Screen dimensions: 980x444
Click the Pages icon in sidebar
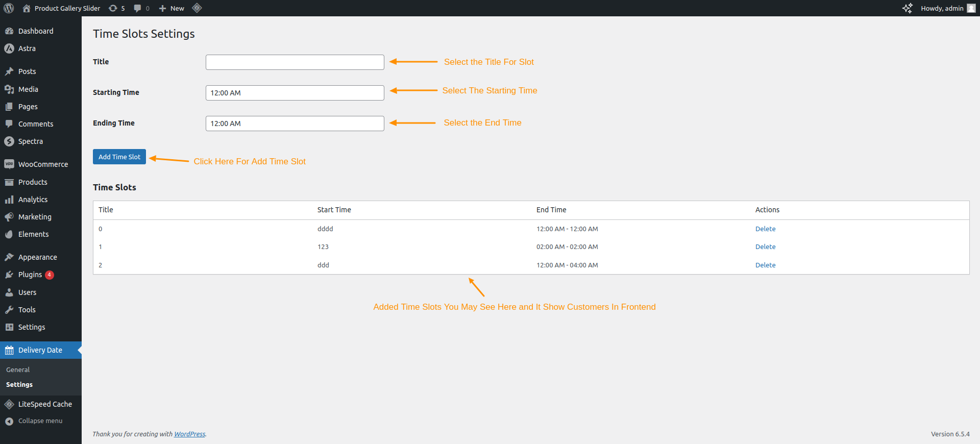(x=9, y=107)
